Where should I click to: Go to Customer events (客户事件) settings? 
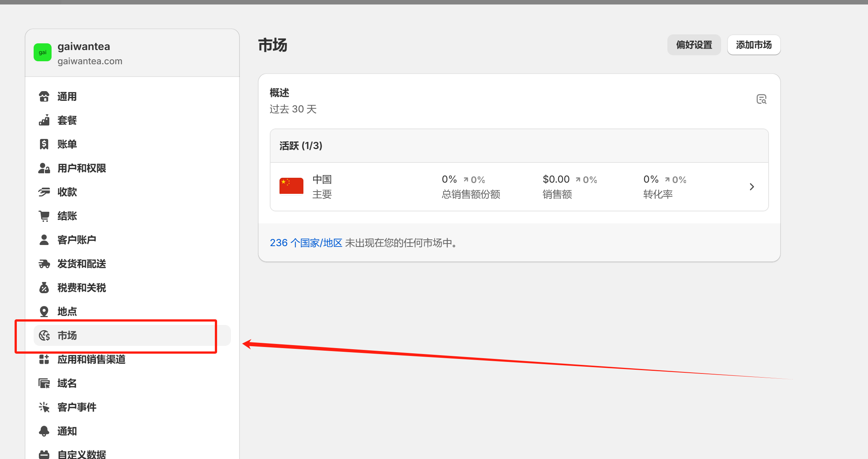[77, 407]
